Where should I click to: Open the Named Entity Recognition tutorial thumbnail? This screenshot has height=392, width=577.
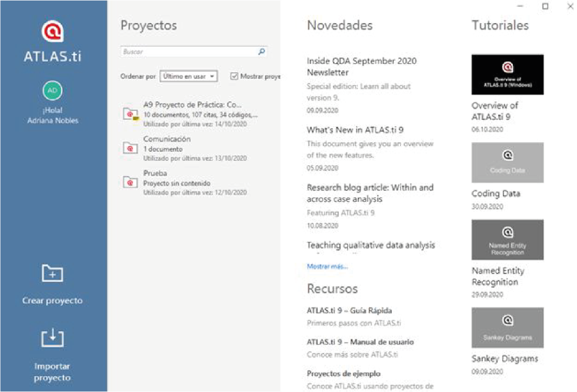coord(507,240)
